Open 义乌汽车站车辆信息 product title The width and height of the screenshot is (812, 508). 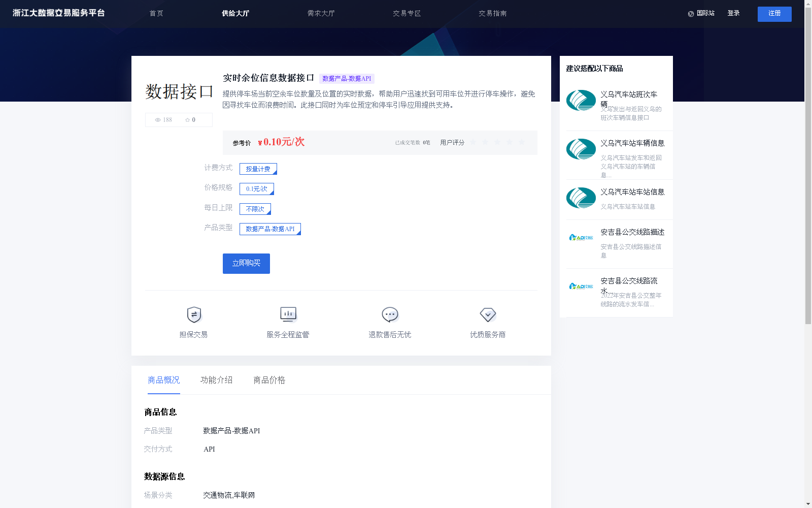[x=632, y=143]
